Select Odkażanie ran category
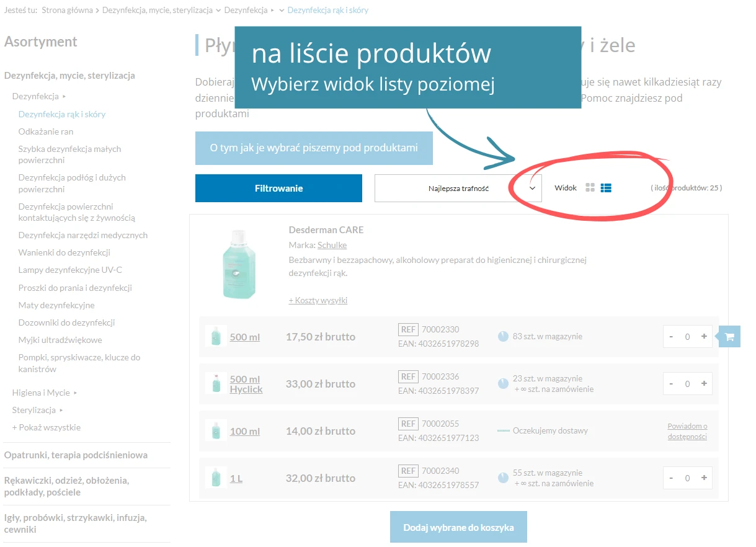 click(x=46, y=131)
